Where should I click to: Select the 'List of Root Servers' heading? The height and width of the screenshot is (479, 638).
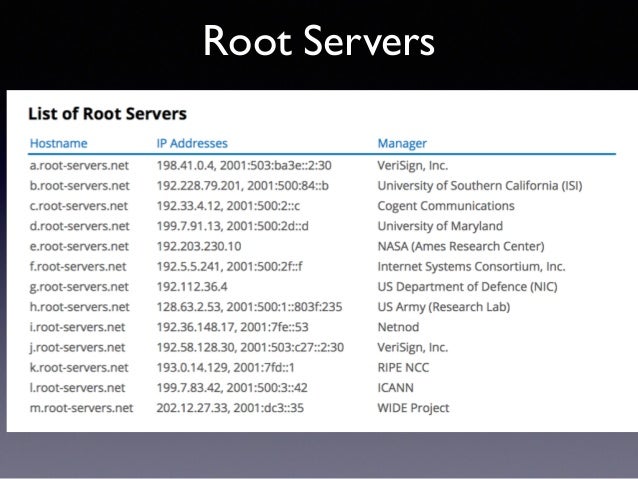pyautogui.click(x=107, y=114)
